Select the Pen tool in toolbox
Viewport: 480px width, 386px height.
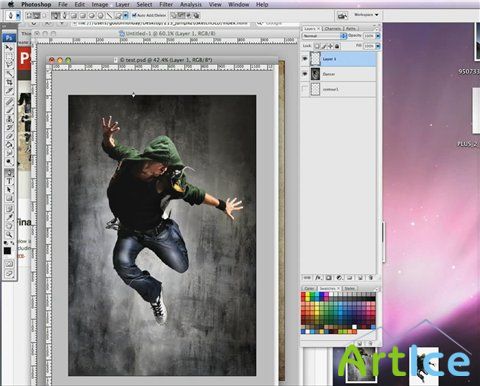[x=9, y=173]
